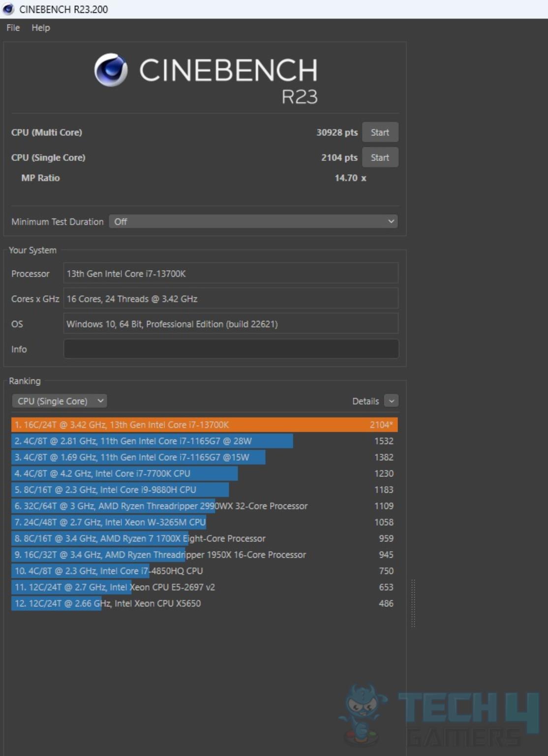Click the Cores x GHz field
Image resolution: width=548 pixels, height=756 pixels.
click(231, 299)
